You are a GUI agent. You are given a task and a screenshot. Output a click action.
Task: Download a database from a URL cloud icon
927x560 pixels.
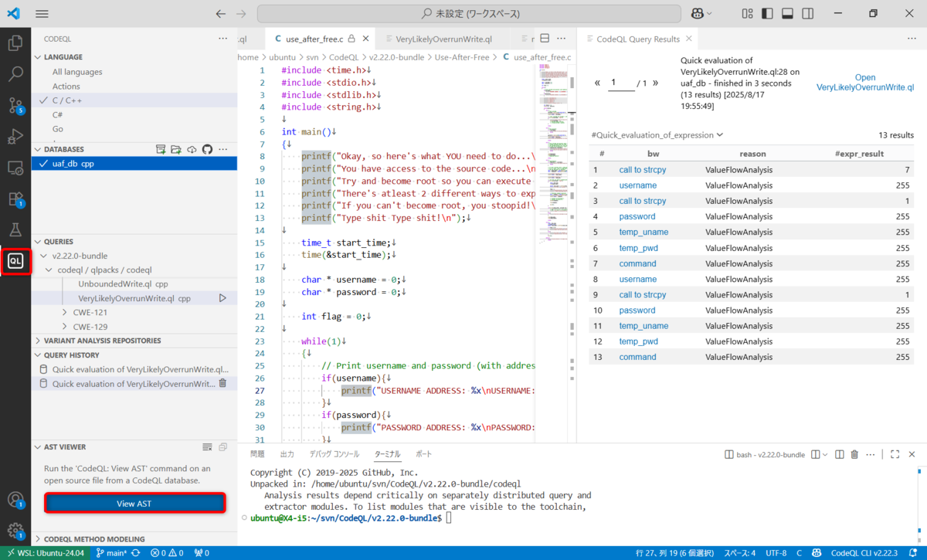[x=191, y=148]
